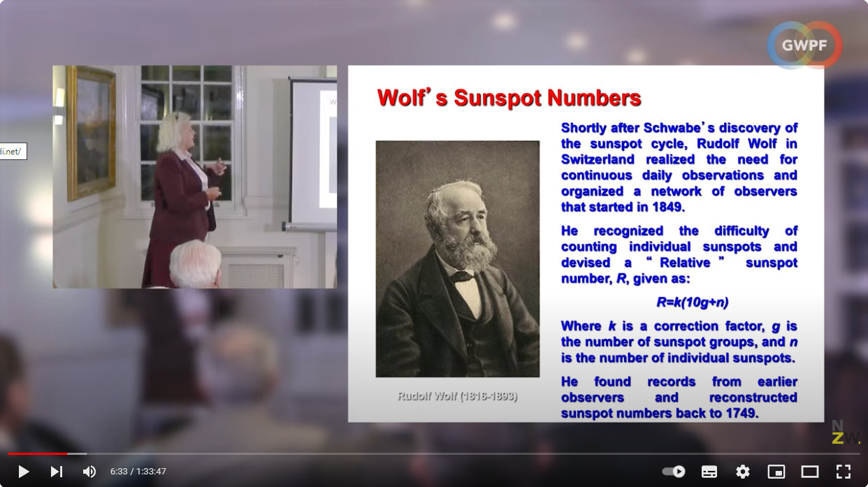Skip to the next video
Image resolution: width=868 pixels, height=487 pixels.
click(57, 472)
